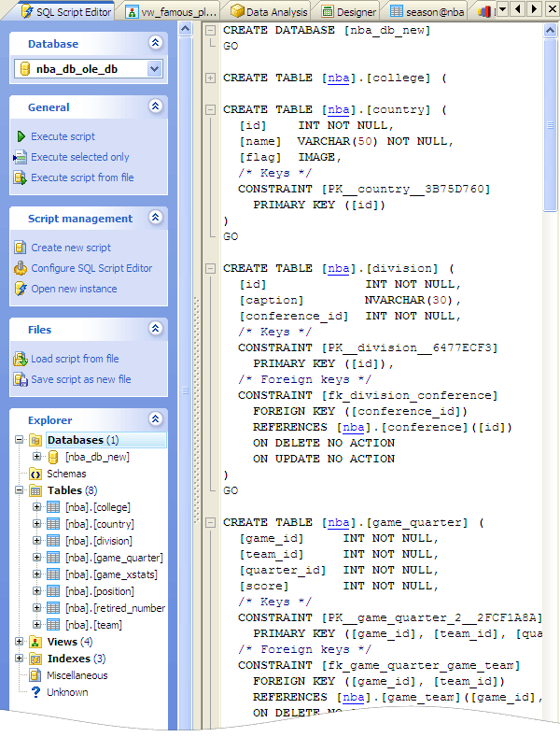
Task: Select the [nba].[game_xstats] tree row
Action: click(x=111, y=574)
